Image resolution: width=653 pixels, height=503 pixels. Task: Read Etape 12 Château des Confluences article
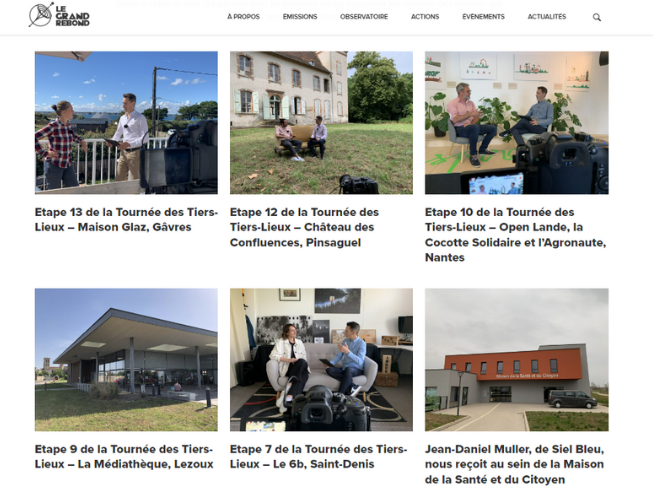[x=304, y=227]
